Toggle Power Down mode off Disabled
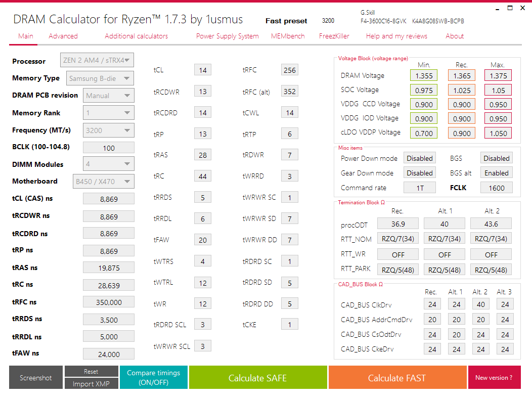This screenshot has width=532, height=400. (420, 158)
